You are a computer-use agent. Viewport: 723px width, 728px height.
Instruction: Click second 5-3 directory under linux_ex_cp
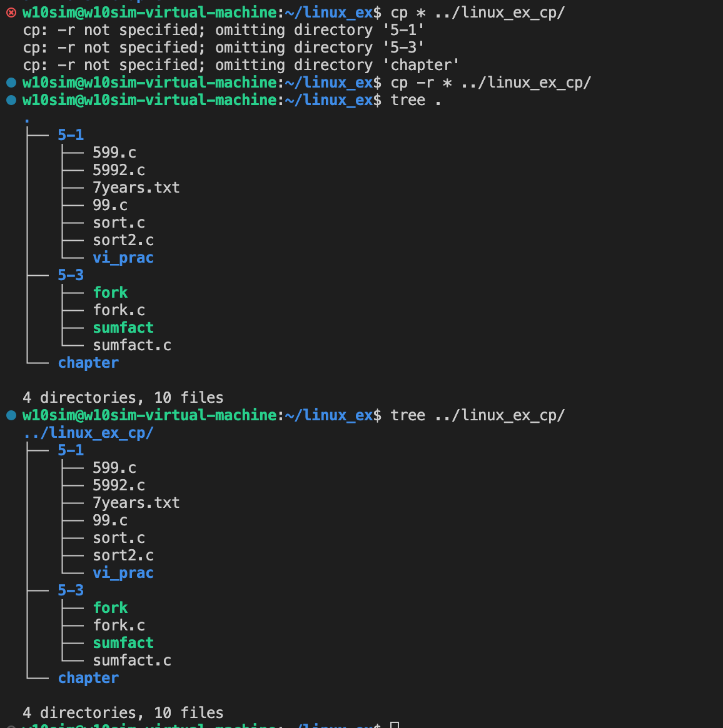pyautogui.click(x=71, y=590)
